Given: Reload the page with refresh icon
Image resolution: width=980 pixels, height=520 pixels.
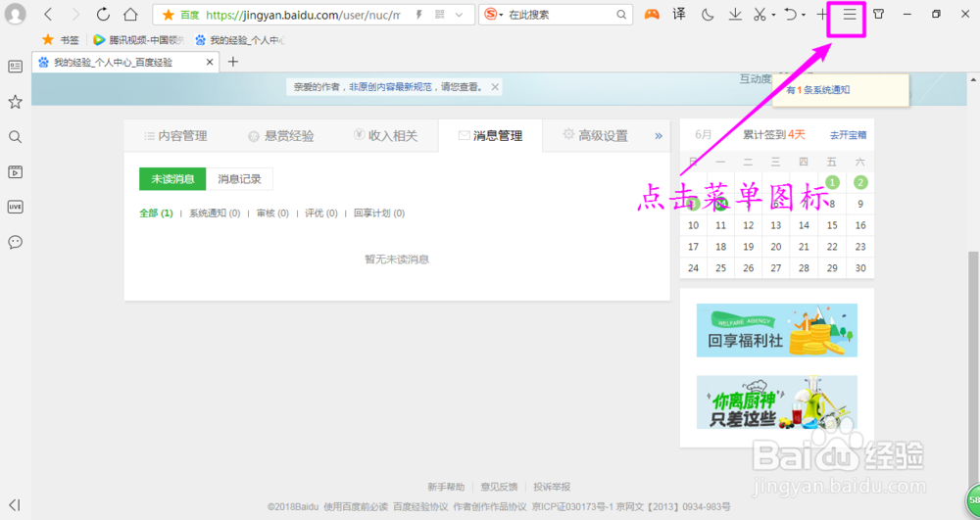Looking at the screenshot, I should [103, 15].
